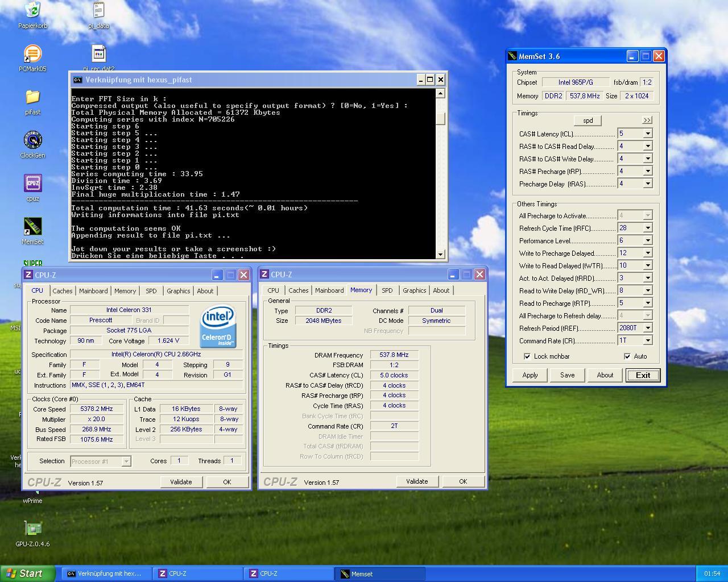Open the Precharge Delay (tRAS) dropdown
The height and width of the screenshot is (582, 728).
point(647,184)
